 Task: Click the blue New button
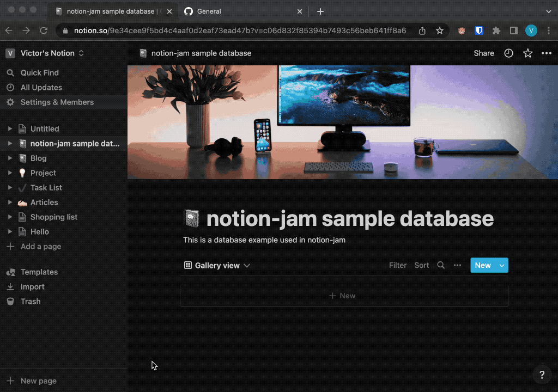pos(482,265)
